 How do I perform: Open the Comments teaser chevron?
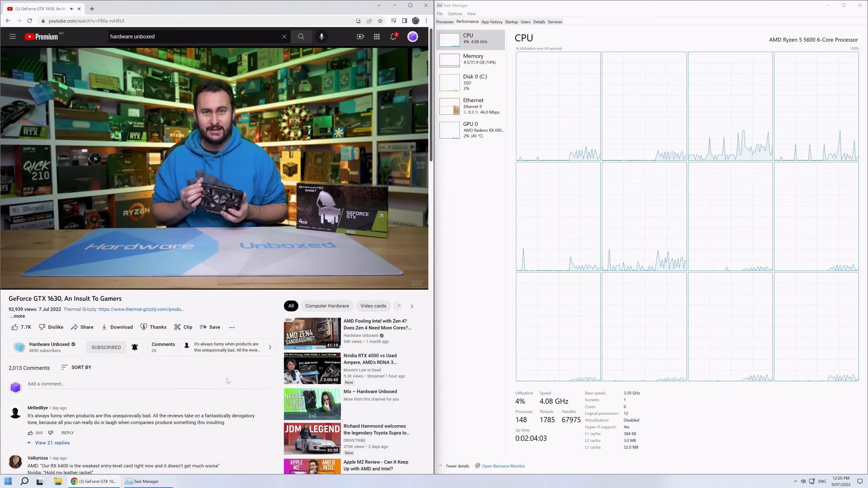coord(270,347)
